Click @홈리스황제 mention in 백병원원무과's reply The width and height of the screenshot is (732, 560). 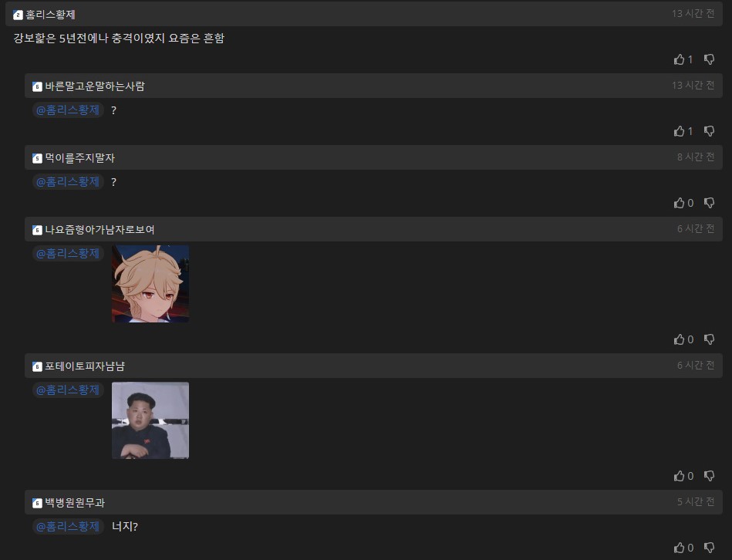tap(68, 526)
